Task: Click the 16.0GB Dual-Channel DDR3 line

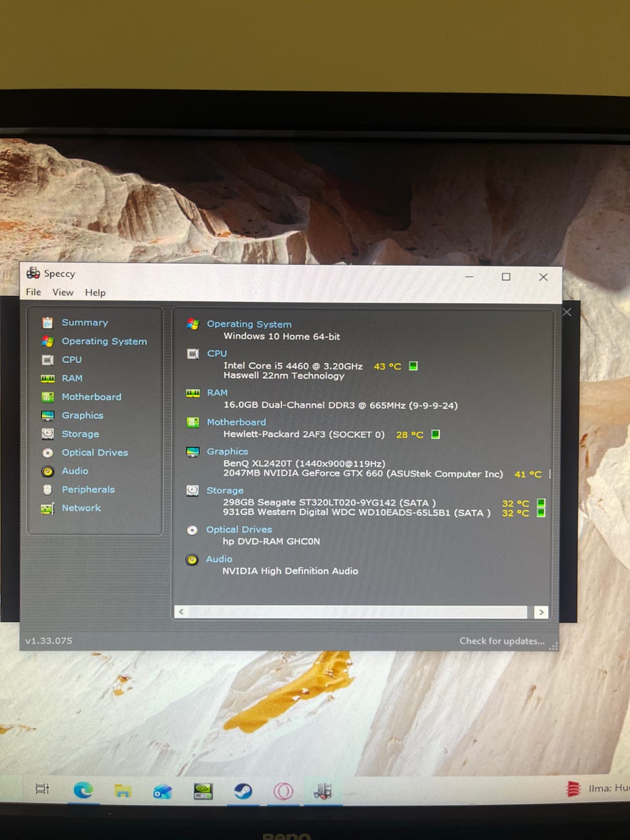Action: 340,405
